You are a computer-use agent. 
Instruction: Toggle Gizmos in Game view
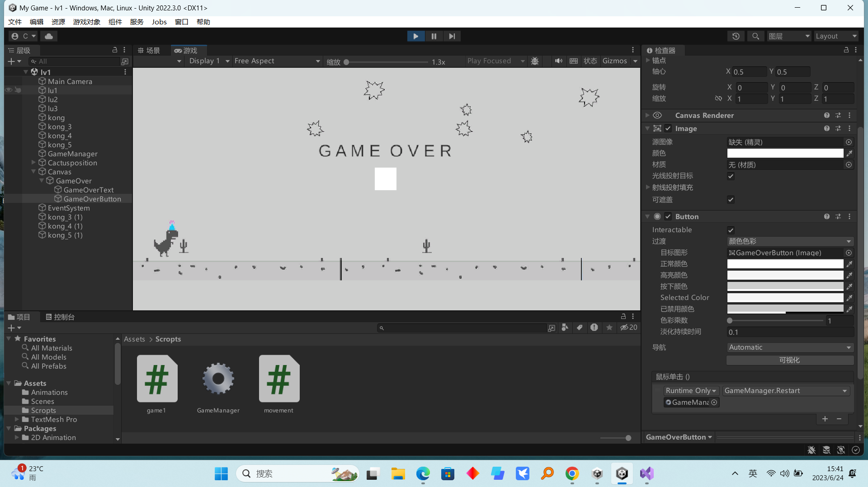[615, 61]
